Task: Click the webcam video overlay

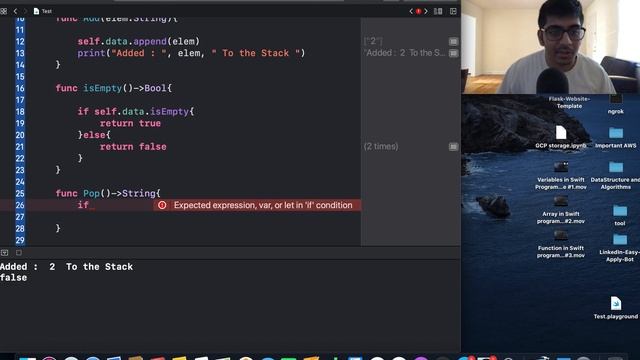Action: point(550,47)
